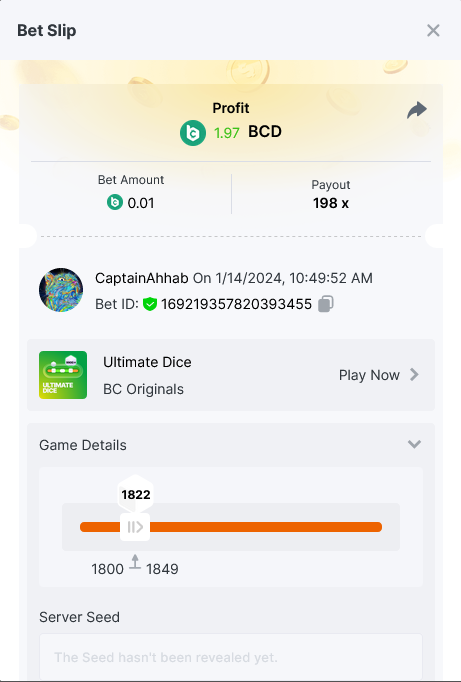461x682 pixels.
Task: Collapse the Game Details section
Action: point(414,444)
